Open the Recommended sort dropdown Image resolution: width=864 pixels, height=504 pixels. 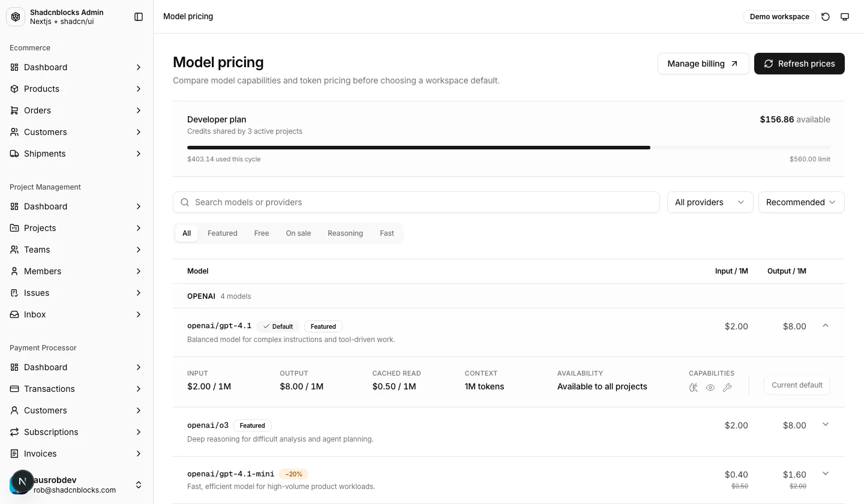click(802, 202)
